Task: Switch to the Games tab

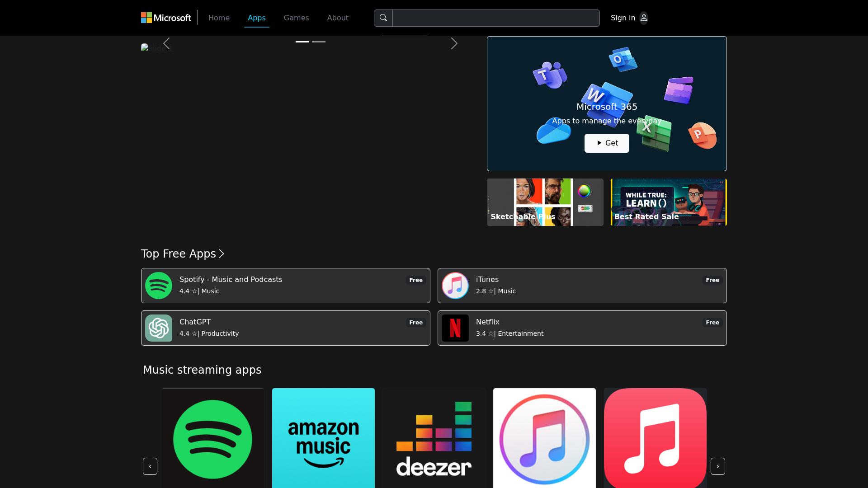Action: tap(296, 18)
